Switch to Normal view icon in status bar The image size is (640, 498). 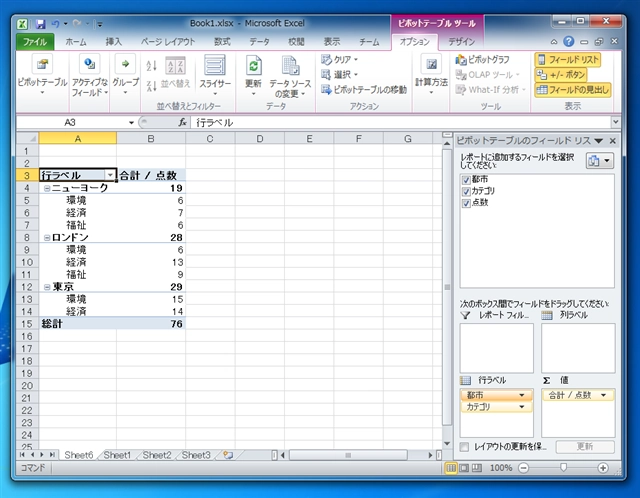click(451, 468)
